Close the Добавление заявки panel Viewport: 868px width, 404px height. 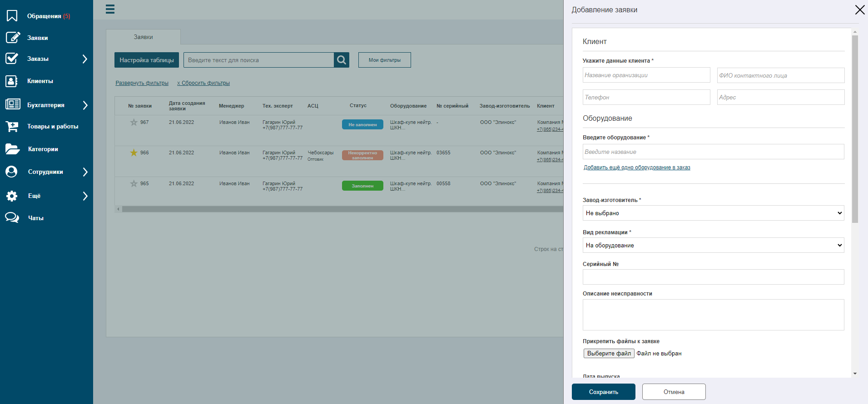pos(860,10)
